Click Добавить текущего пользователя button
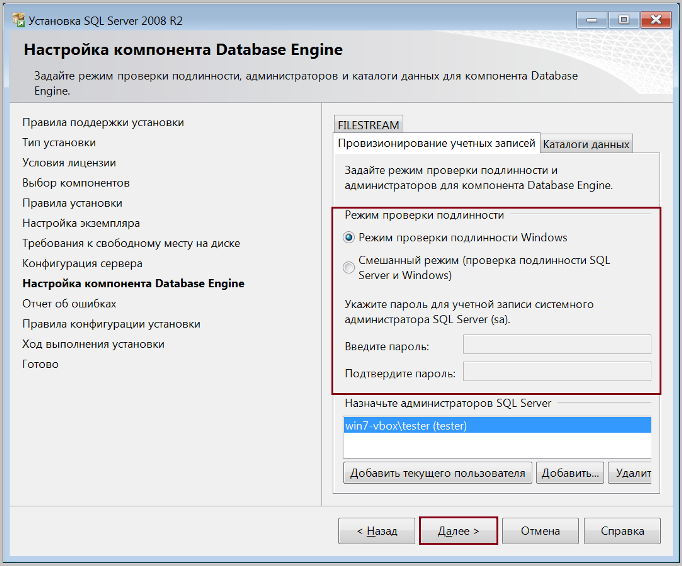This screenshot has height=566, width=682. [438, 473]
